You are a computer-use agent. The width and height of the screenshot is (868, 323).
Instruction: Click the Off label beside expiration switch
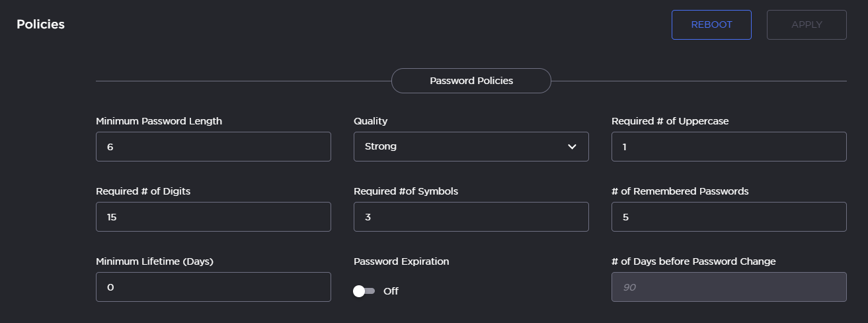(x=391, y=291)
